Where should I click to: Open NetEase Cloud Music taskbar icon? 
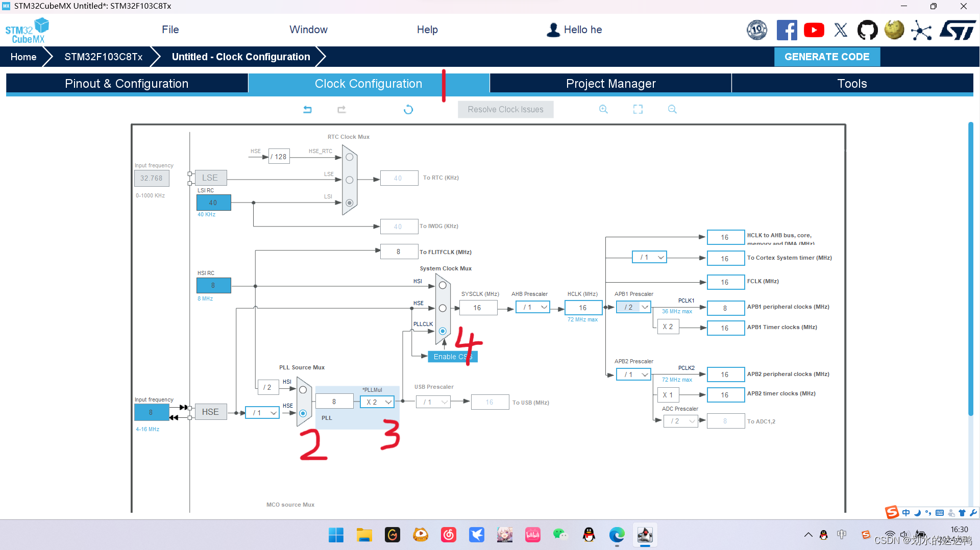[449, 535]
